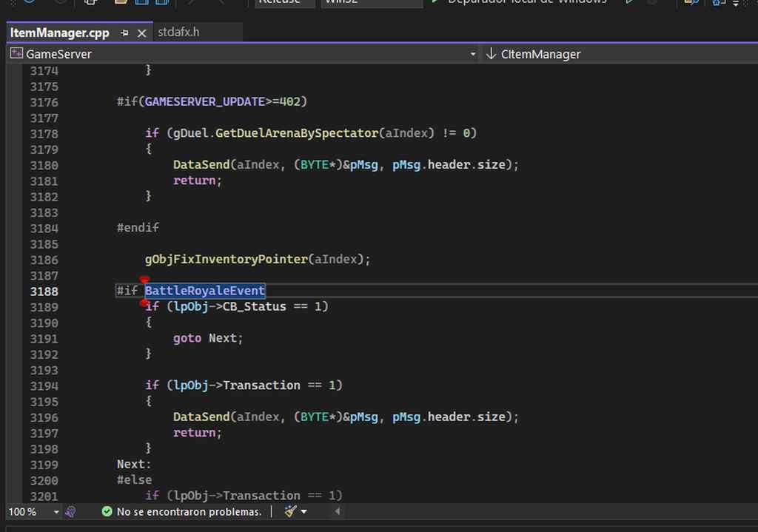Click the GameServer project icon in navigation bar
The width and height of the screenshot is (758, 532).
[x=16, y=53]
